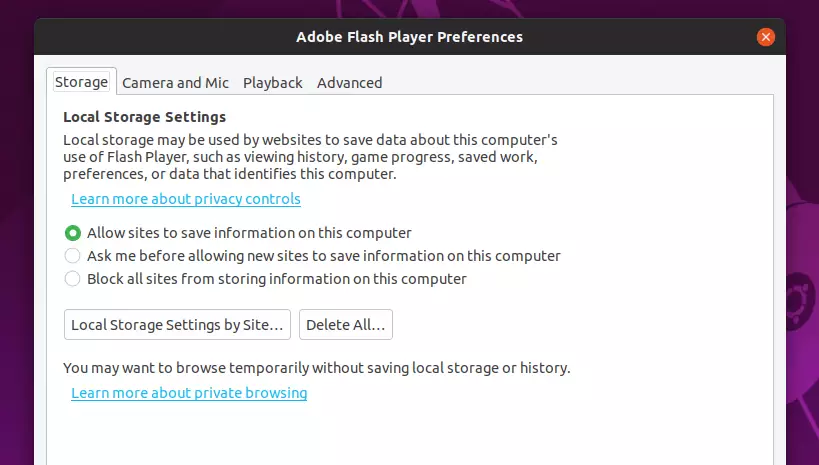Select the Ask me before allowing radio circle
The height and width of the screenshot is (465, 819).
[73, 256]
